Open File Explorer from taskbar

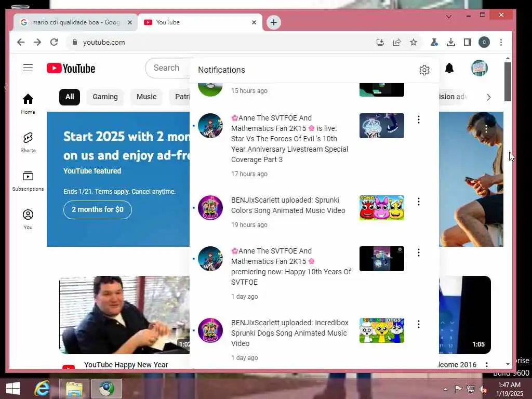(74, 389)
